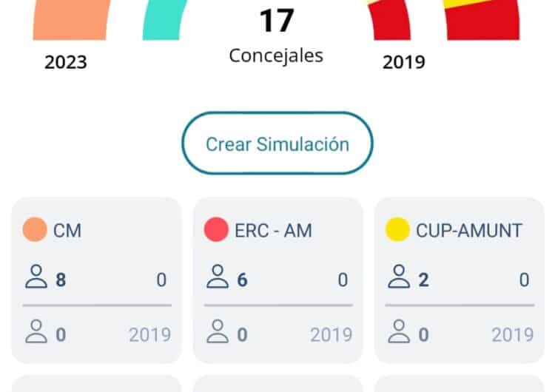This screenshot has height=392, width=555.
Task: Click the CM councillors person icon showing 8
Action: tap(36, 279)
